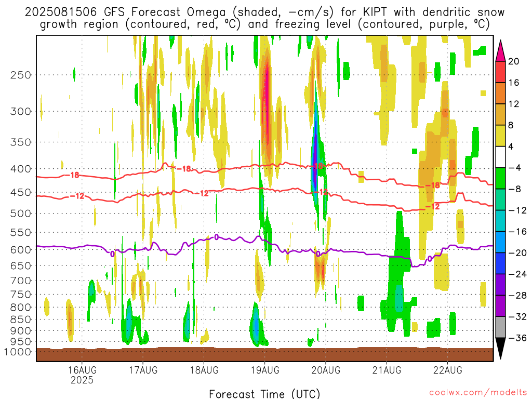Click the color bar value 16
The height and width of the screenshot is (399, 532).
click(x=514, y=83)
